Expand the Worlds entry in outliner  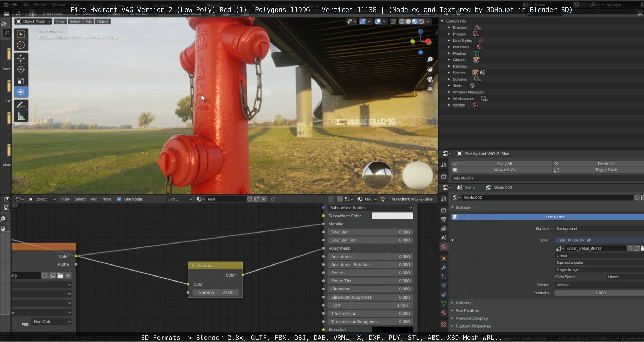pyautogui.click(x=449, y=105)
